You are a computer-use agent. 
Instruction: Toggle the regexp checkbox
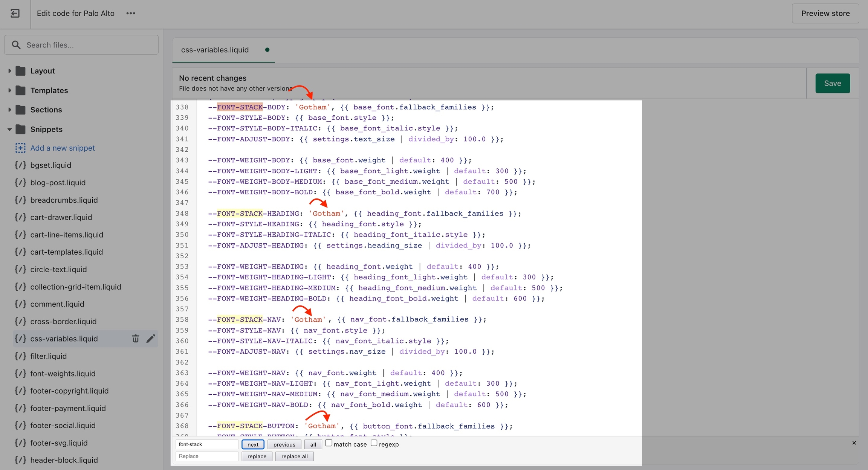[374, 443]
